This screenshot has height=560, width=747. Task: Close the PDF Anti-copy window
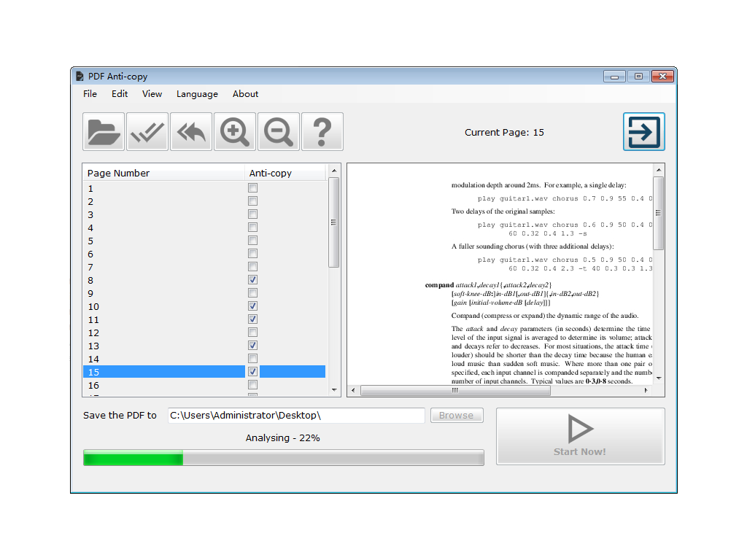(662, 76)
